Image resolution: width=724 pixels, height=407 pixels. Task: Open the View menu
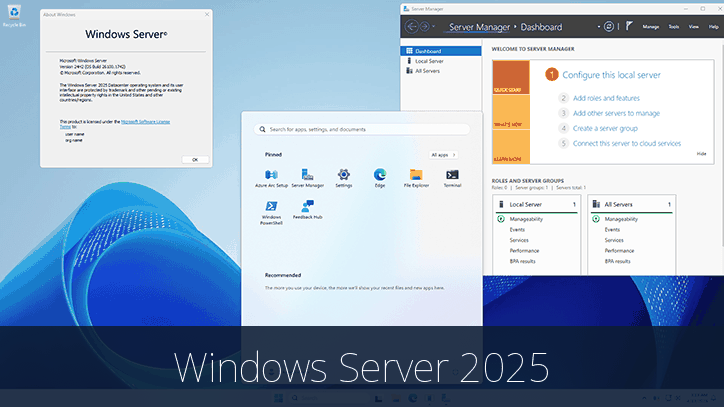694,27
